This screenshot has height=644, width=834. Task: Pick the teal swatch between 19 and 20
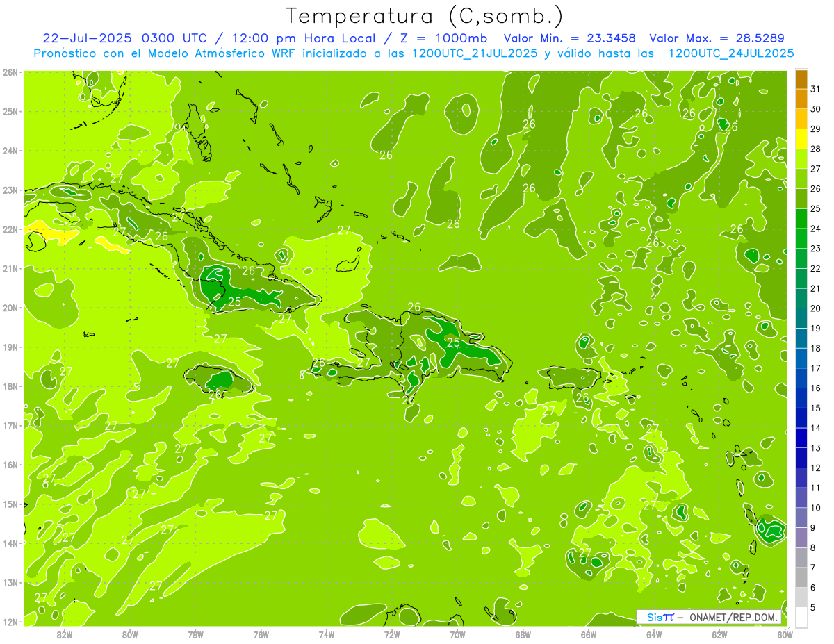801,318
